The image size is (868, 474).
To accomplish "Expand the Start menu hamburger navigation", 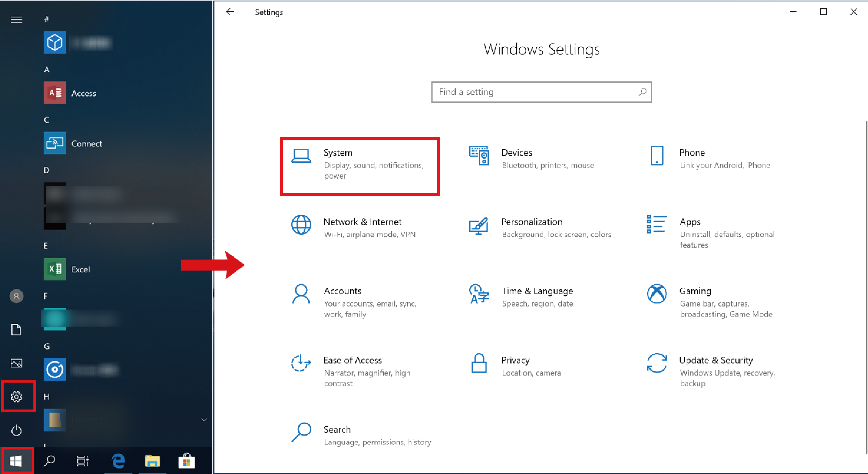I will (x=17, y=20).
